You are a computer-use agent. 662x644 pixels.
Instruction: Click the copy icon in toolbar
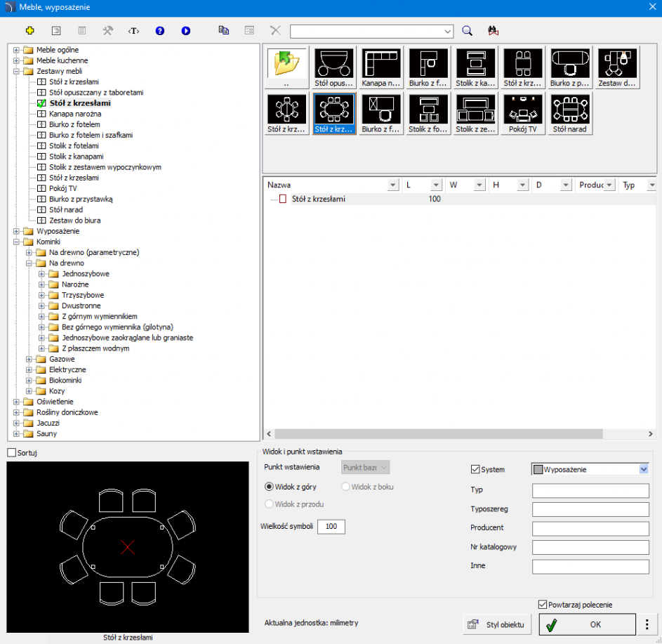(x=223, y=31)
